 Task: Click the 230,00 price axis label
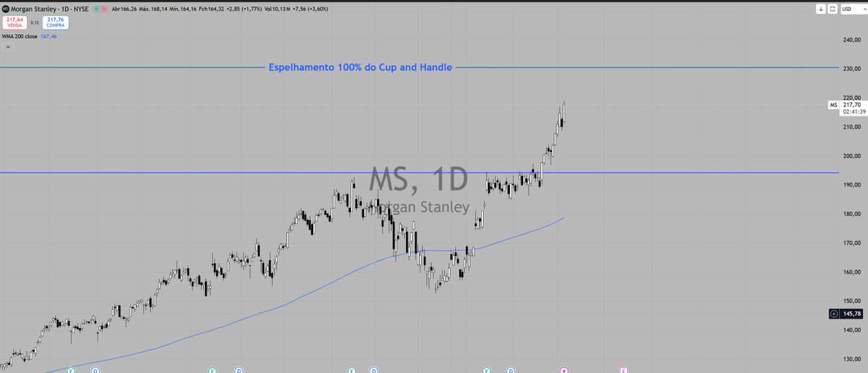[851, 69]
